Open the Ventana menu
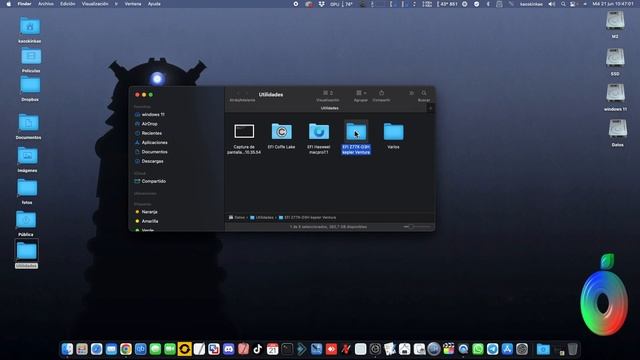 (x=133, y=4)
